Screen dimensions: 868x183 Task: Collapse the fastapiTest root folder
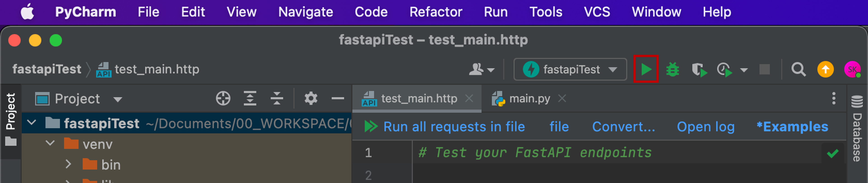(x=32, y=122)
